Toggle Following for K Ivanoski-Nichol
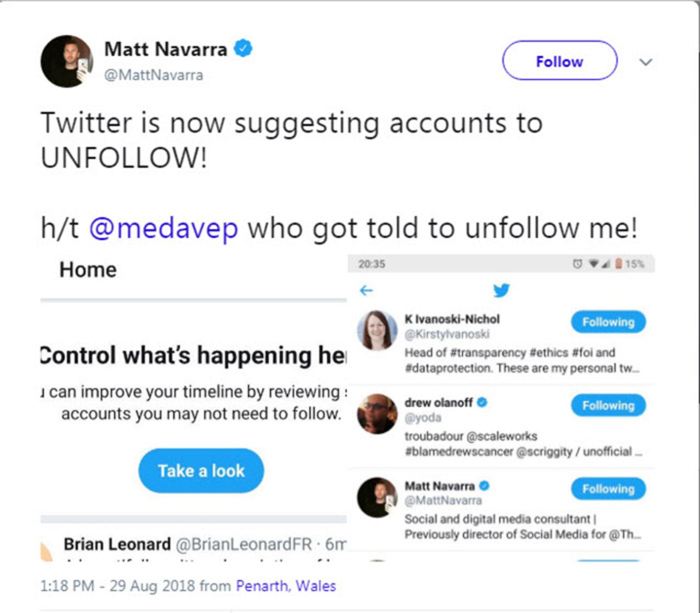This screenshot has height=613, width=700. [x=608, y=322]
